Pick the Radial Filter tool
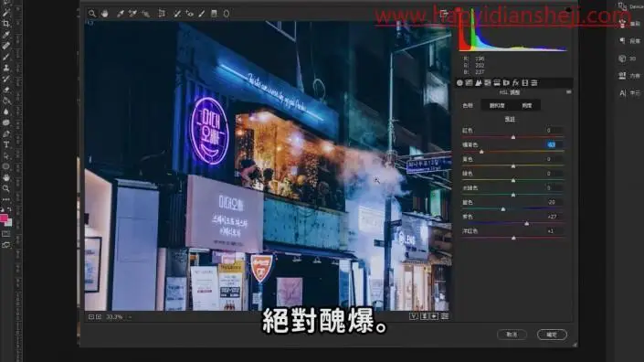This screenshot has height=362, width=644. [x=227, y=14]
